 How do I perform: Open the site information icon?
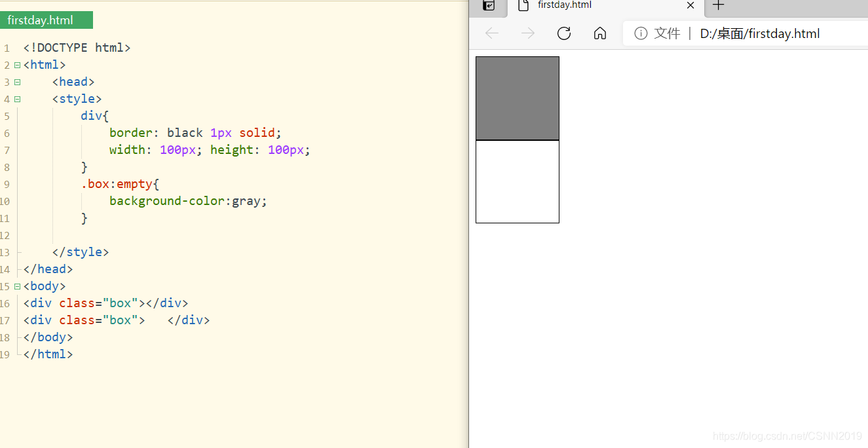641,33
